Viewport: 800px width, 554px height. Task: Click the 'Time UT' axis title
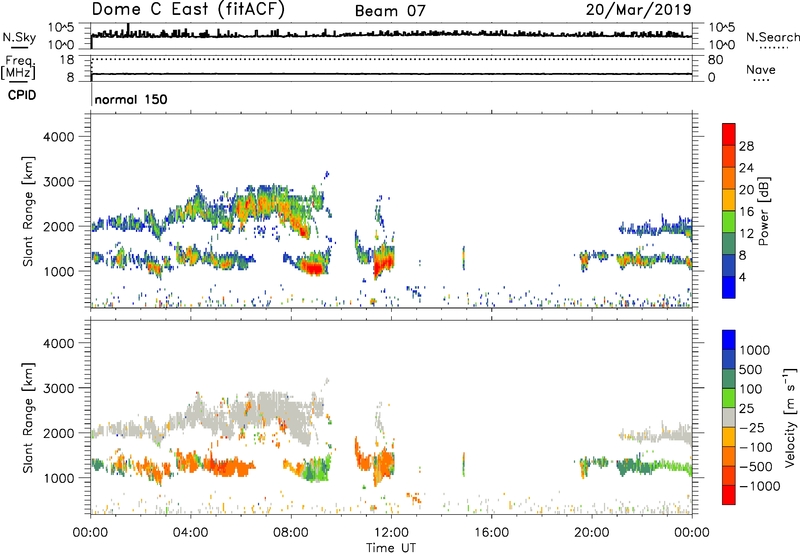pyautogui.click(x=391, y=548)
